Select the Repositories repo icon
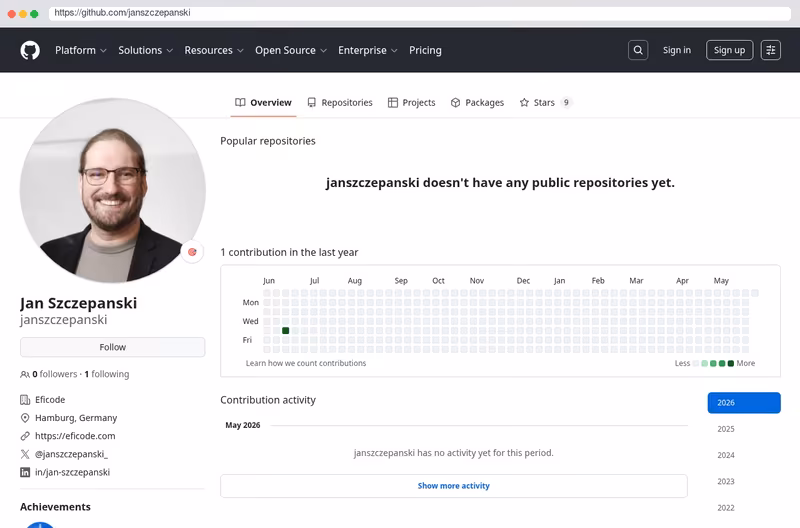The width and height of the screenshot is (800, 528). point(311,103)
